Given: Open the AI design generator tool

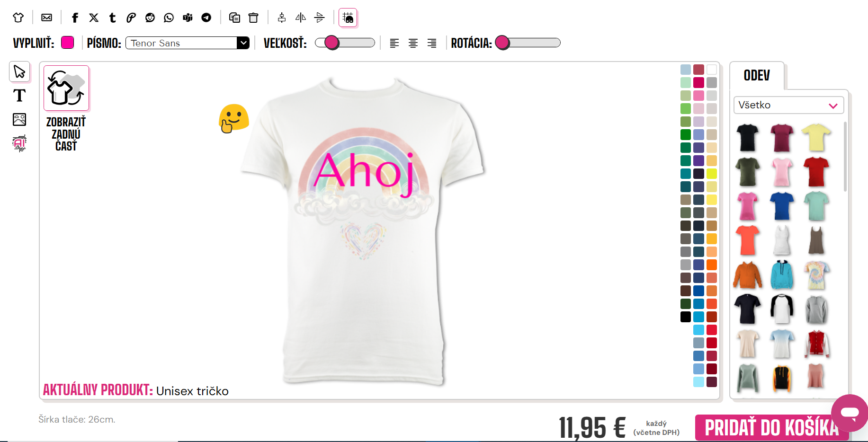Looking at the screenshot, I should point(19,143).
